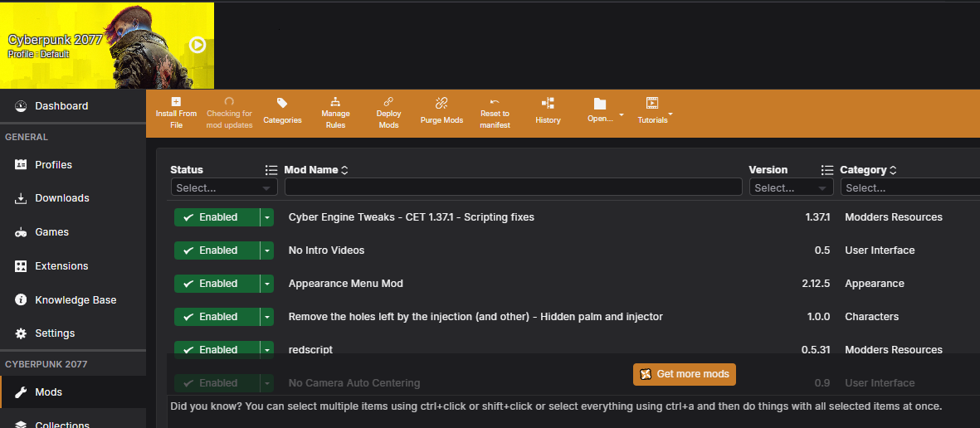Click version 0.5.31 of redscript
The image size is (980, 428).
[816, 350]
